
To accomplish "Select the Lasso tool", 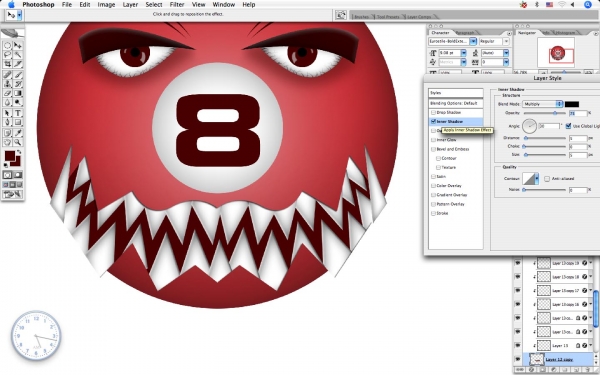I will click(x=7, y=55).
